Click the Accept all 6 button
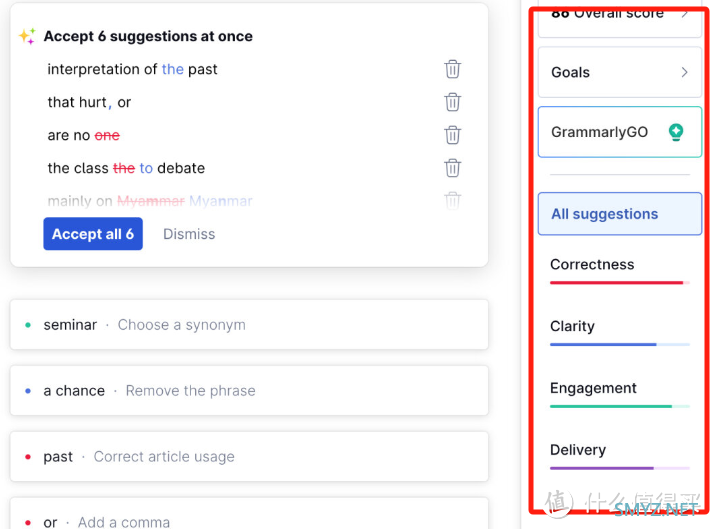711x529 pixels. (93, 234)
